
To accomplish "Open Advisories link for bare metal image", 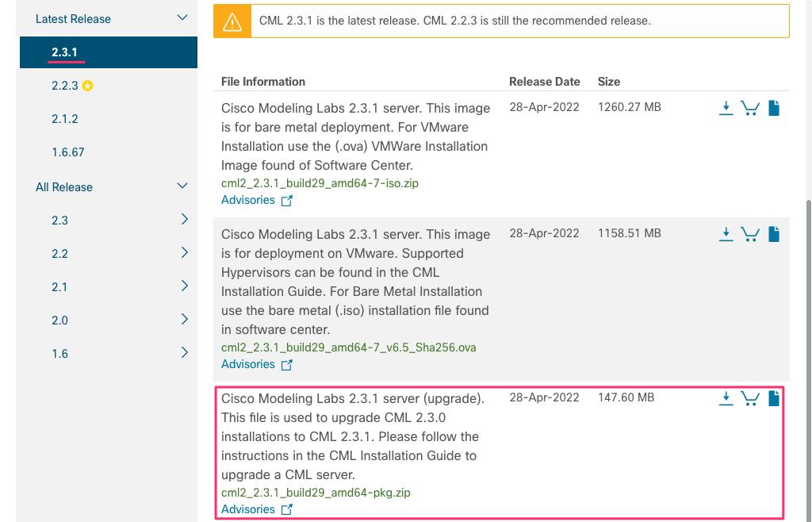I will pos(248,200).
